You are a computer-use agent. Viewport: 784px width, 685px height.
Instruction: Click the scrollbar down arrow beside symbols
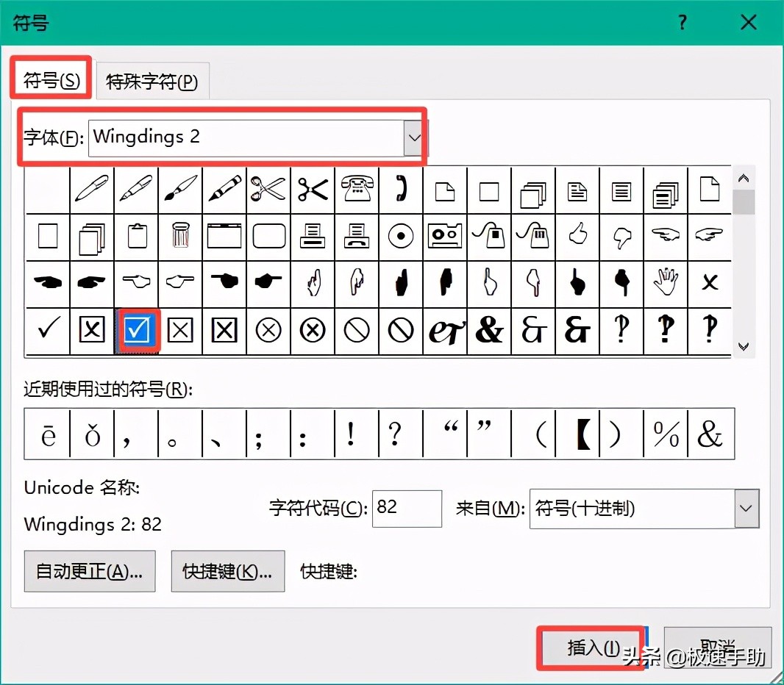pyautogui.click(x=744, y=346)
